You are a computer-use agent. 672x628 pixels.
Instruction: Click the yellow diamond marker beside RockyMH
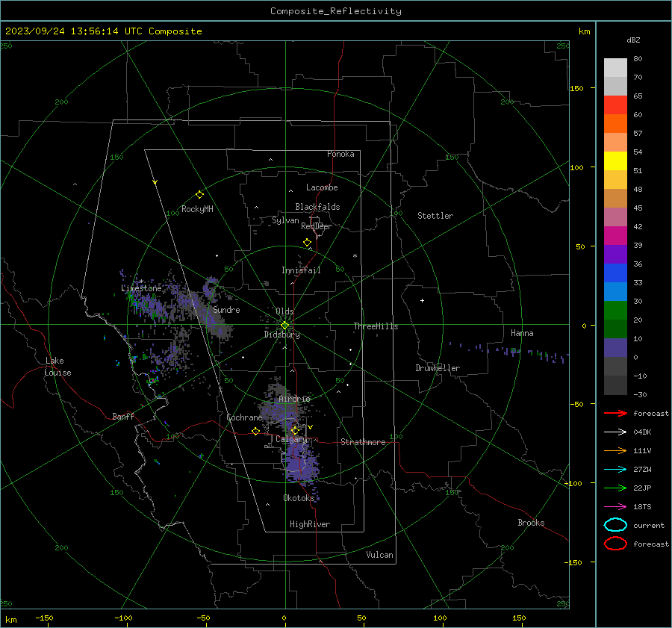coord(199,195)
